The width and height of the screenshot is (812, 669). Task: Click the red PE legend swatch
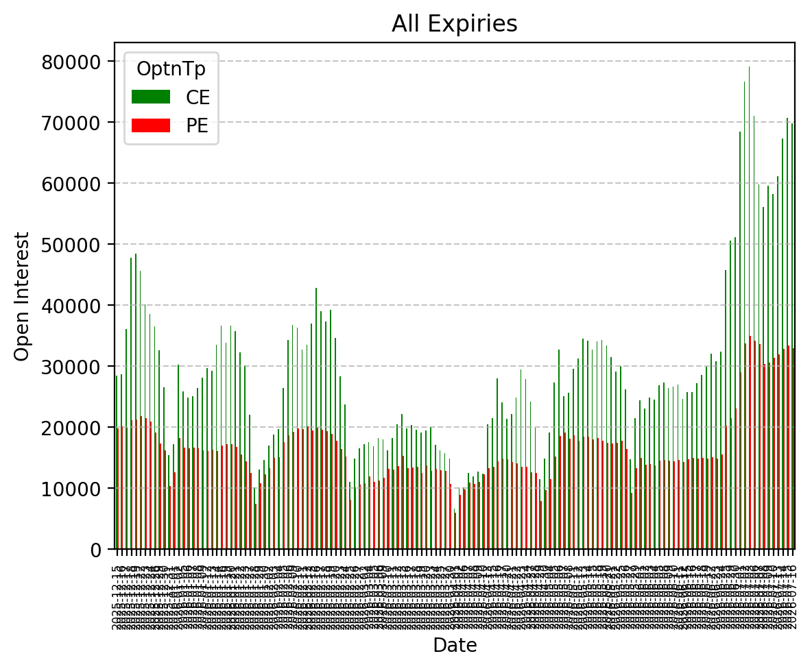[x=151, y=125]
